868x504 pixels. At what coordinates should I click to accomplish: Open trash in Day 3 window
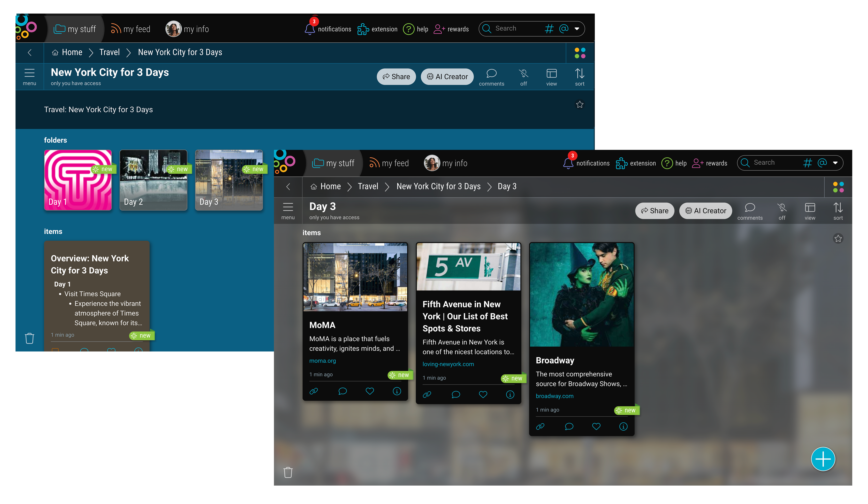pos(288,472)
